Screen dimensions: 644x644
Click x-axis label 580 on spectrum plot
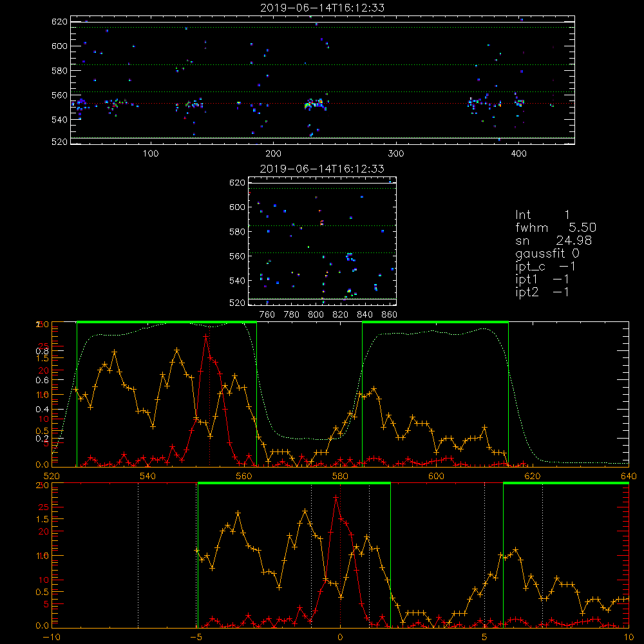coord(340,476)
